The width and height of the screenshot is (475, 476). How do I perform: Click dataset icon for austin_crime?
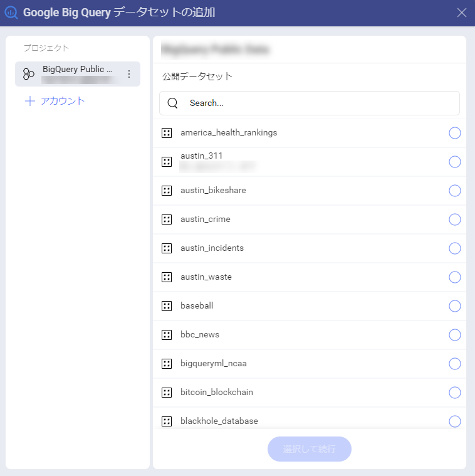tap(167, 219)
